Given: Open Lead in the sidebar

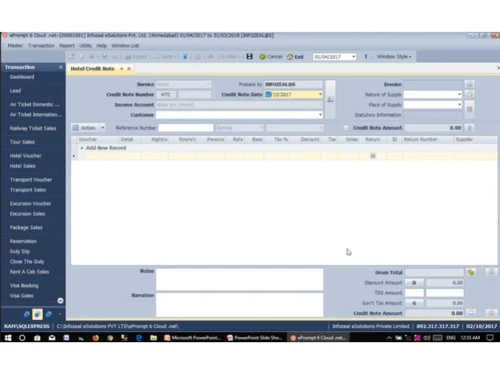Looking at the screenshot, I should (15, 91).
